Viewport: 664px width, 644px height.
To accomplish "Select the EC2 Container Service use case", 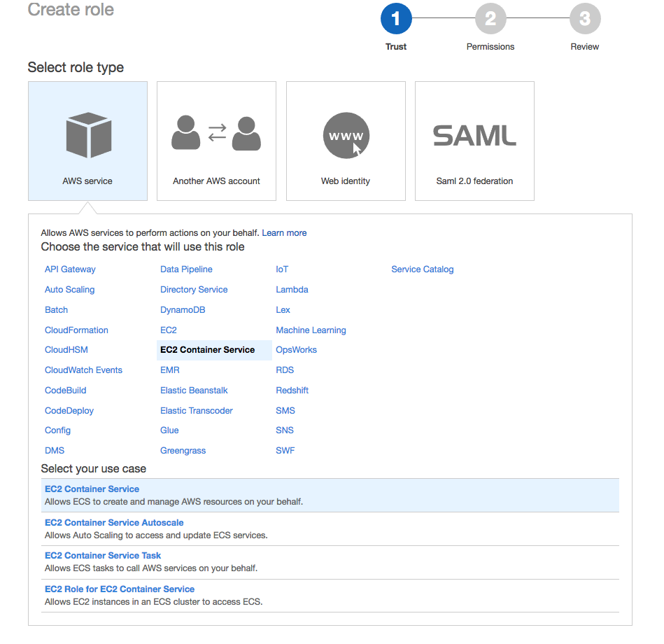I will point(330,496).
